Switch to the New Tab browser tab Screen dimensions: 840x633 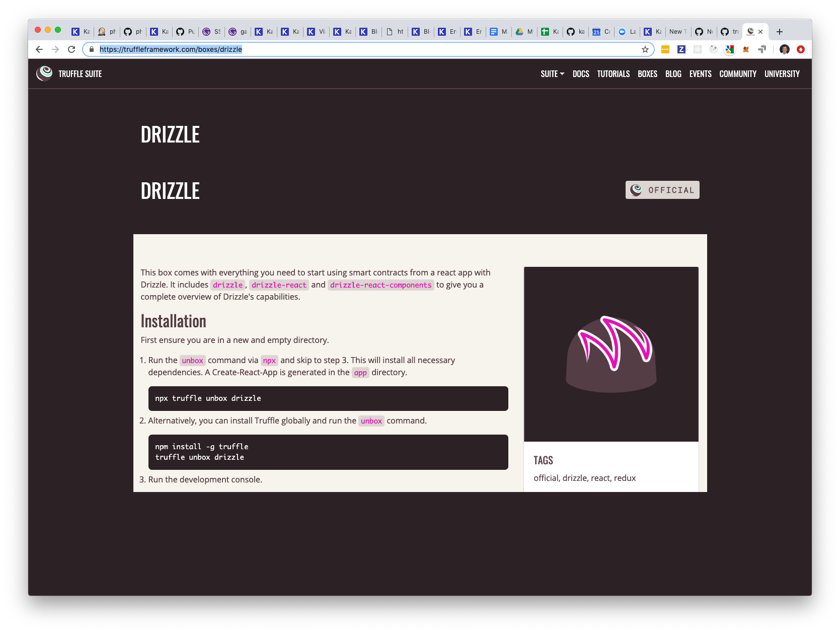point(678,31)
